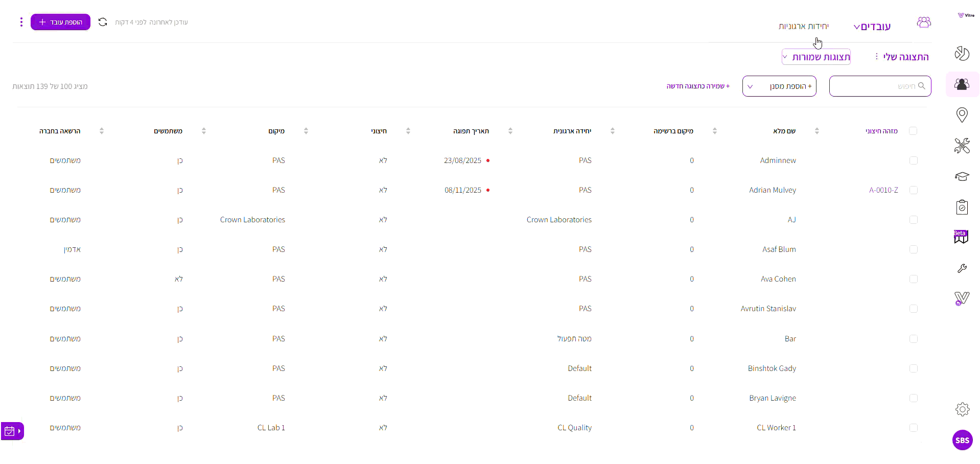Open calendar widget at bottom left
The width and height of the screenshot is (980, 464).
(12, 431)
